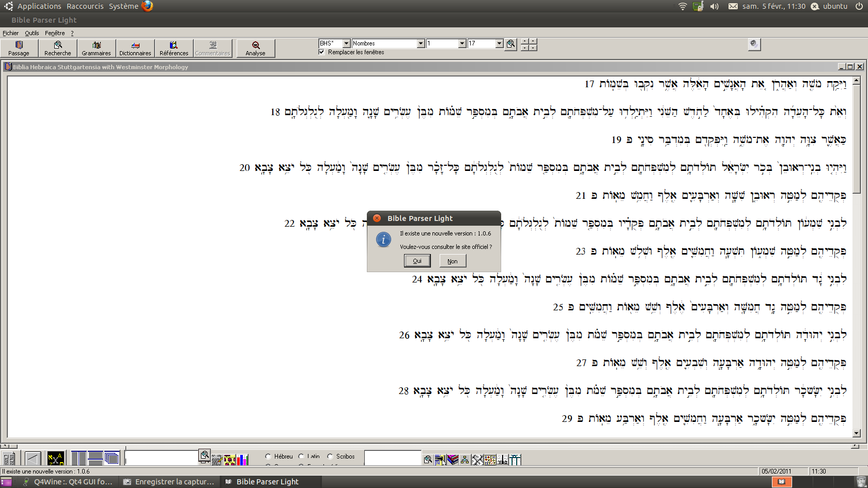Open the Système menu
This screenshot has height=488, width=868.
(x=123, y=6)
